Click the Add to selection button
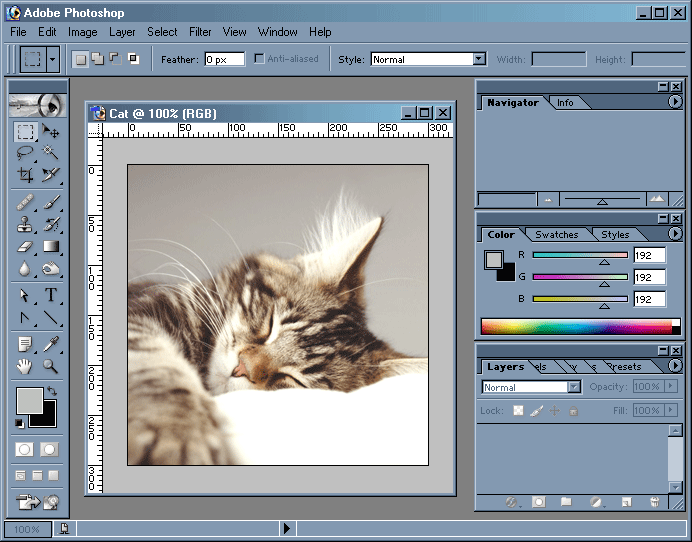 pyautogui.click(x=97, y=59)
